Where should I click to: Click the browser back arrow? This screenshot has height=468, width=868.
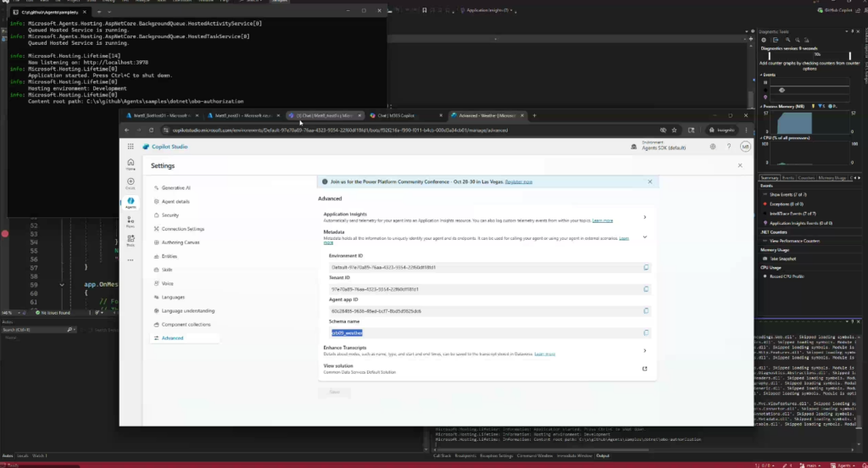[x=127, y=131]
